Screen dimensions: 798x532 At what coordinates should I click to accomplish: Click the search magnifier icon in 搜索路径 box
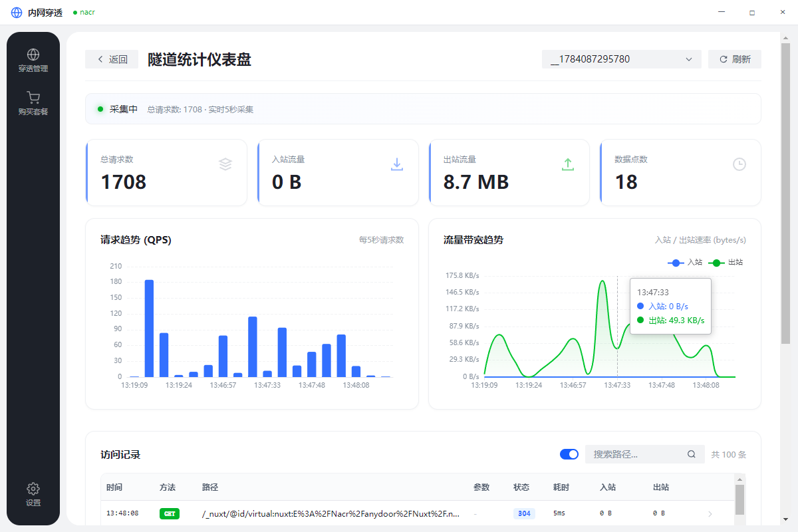692,454
